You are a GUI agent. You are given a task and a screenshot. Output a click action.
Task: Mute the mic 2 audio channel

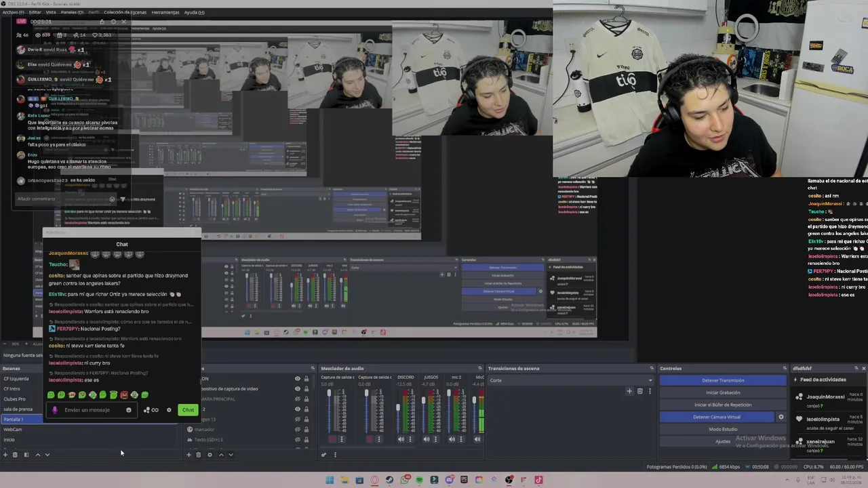click(452, 439)
